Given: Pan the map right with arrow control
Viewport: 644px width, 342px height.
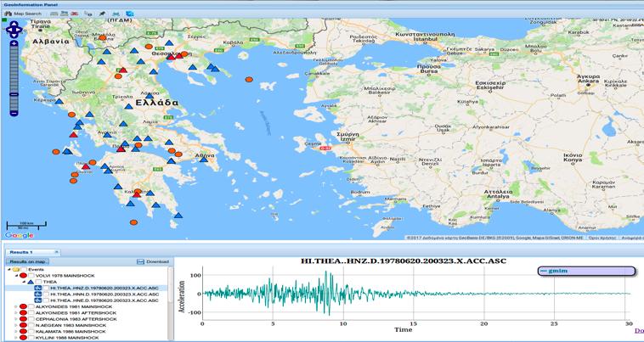Looking at the screenshot, I should point(19,30).
